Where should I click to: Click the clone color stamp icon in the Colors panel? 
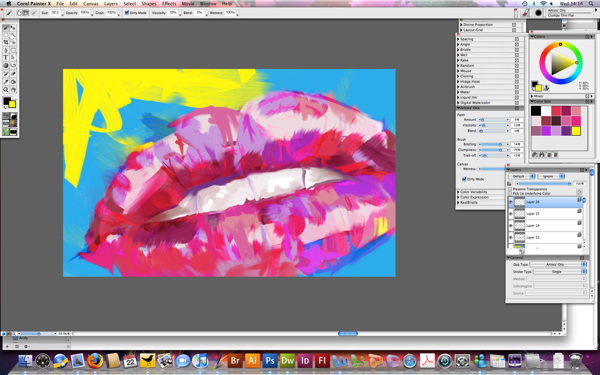tap(546, 88)
